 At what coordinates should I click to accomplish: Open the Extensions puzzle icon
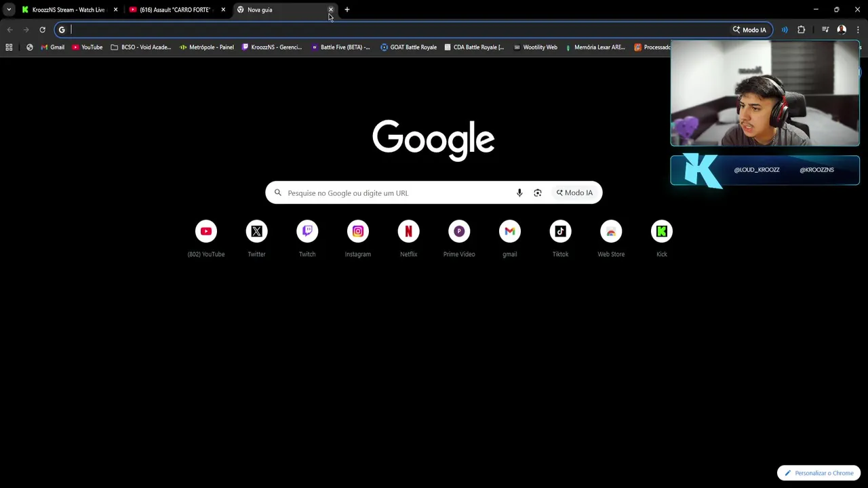[x=802, y=30]
